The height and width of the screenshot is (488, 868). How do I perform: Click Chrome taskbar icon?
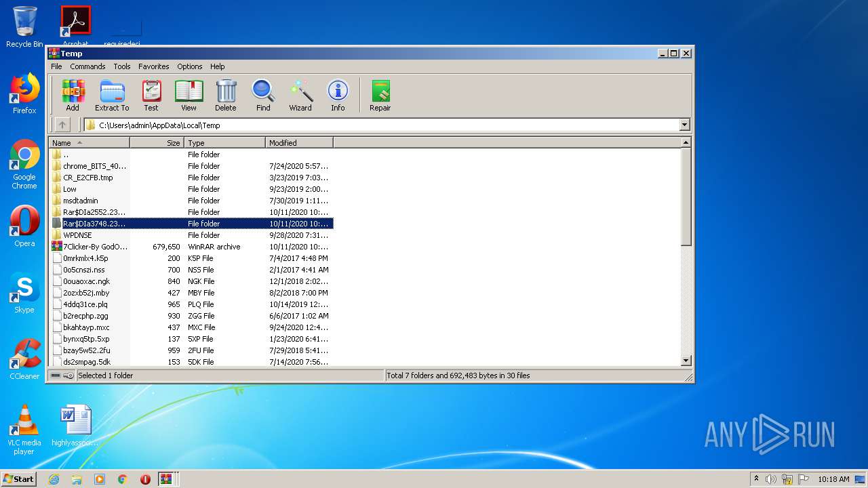click(123, 479)
